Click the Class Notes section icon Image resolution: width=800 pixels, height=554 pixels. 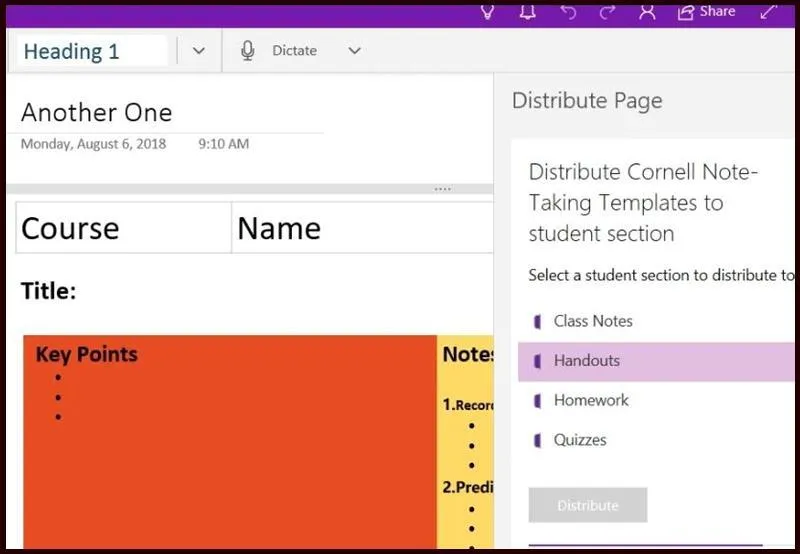pos(537,322)
